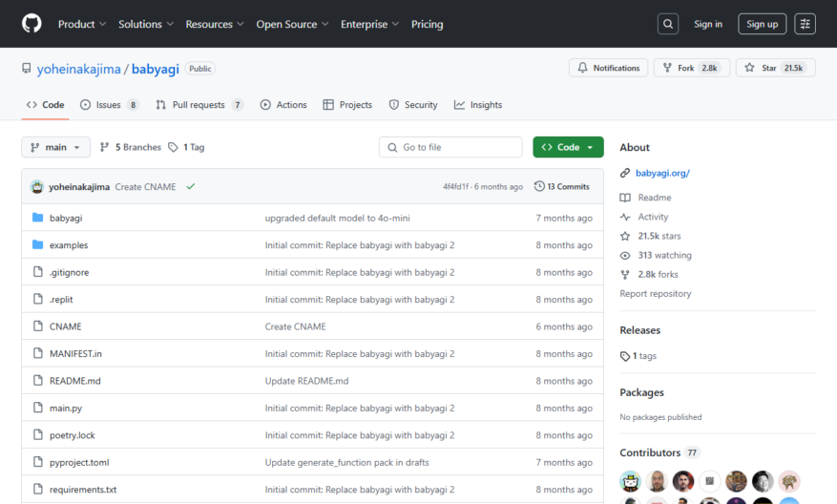The width and height of the screenshot is (837, 504).
Task: Open the search magnifier in header
Action: click(x=668, y=24)
